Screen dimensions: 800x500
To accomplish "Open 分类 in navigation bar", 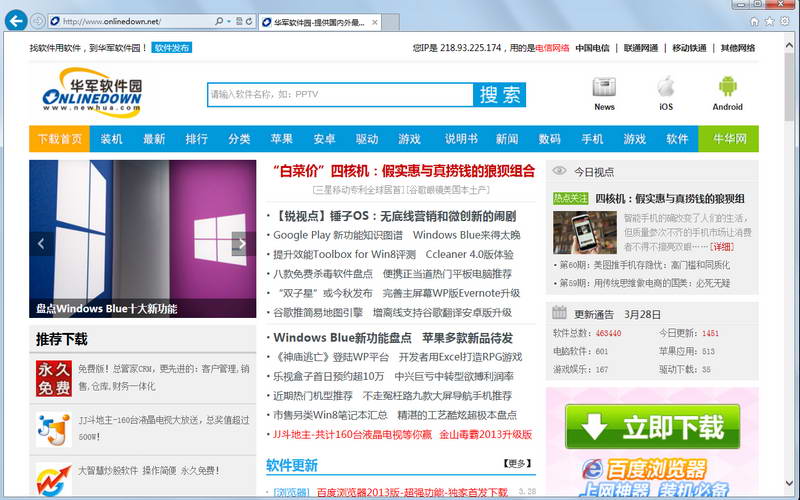I will (x=239, y=139).
